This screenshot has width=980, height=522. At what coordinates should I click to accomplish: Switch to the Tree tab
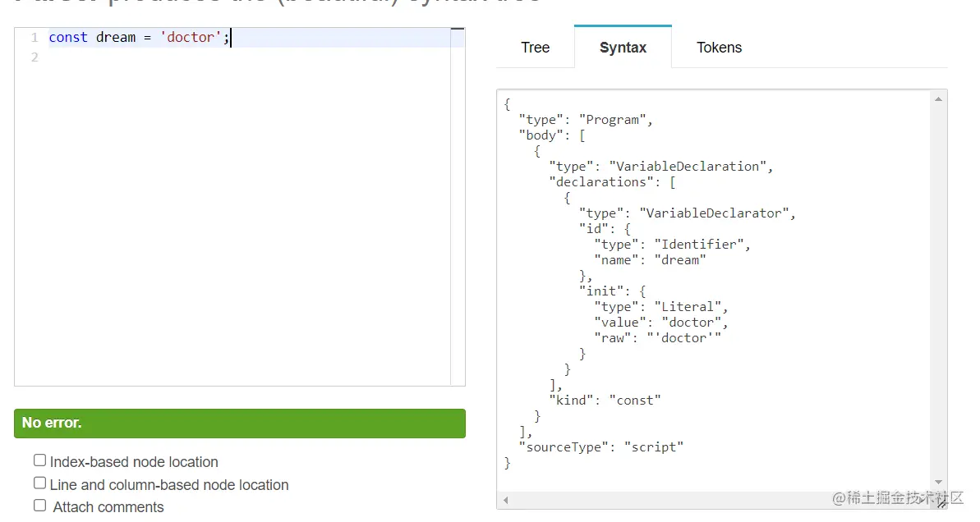(535, 48)
